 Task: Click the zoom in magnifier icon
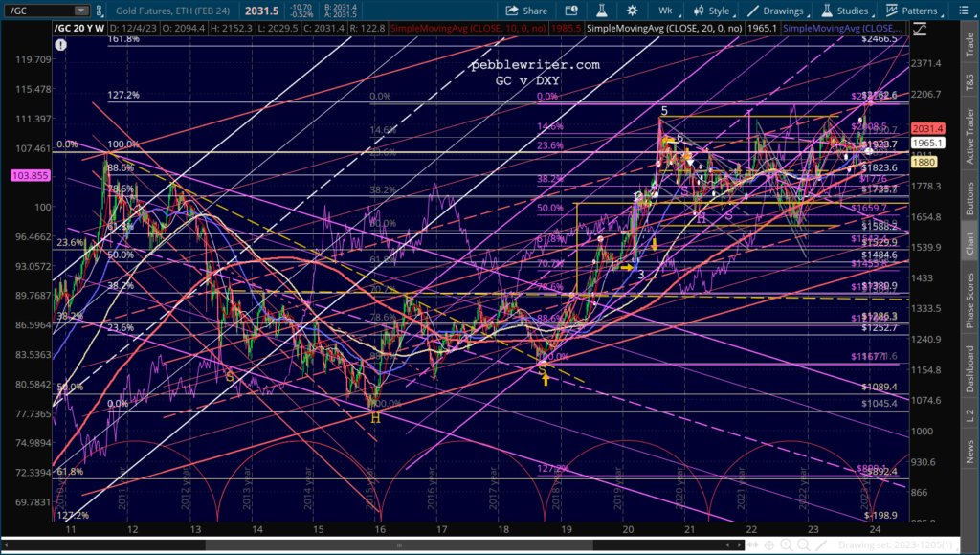(x=787, y=545)
